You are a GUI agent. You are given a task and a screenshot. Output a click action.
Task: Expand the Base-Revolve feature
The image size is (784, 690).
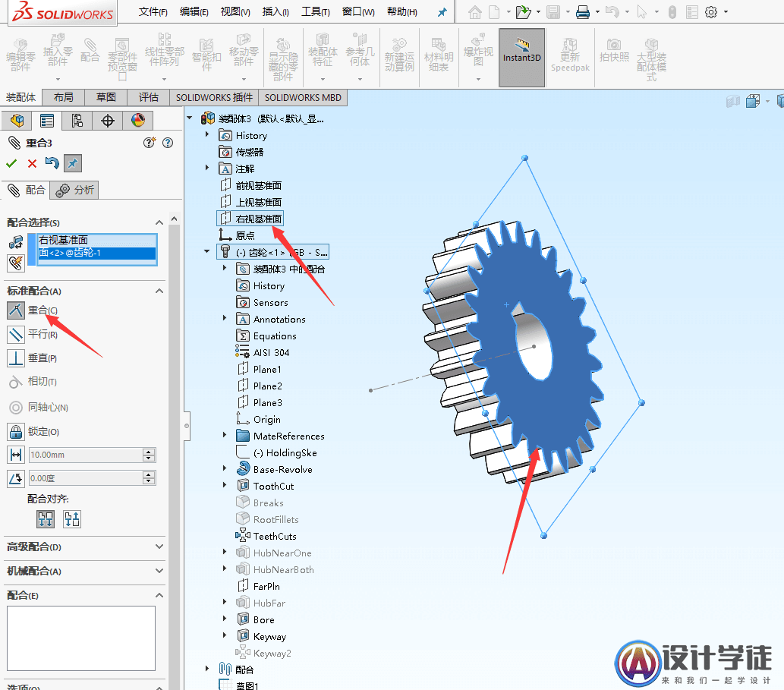point(225,468)
